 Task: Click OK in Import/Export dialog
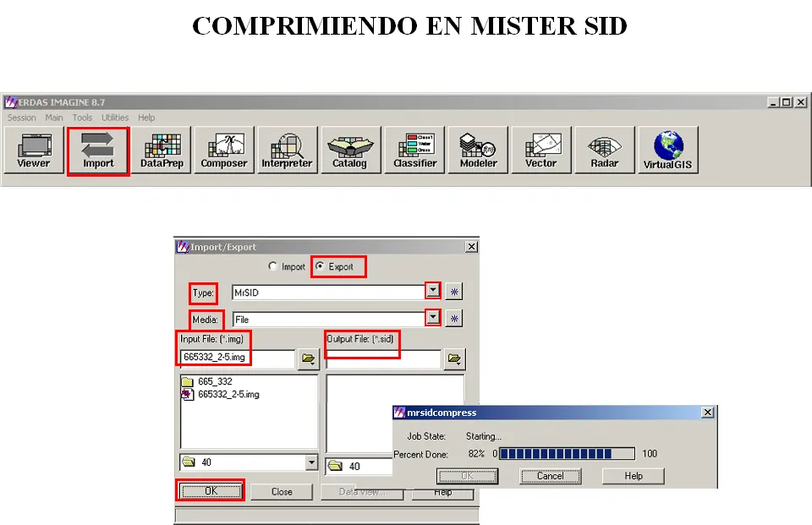pyautogui.click(x=211, y=491)
